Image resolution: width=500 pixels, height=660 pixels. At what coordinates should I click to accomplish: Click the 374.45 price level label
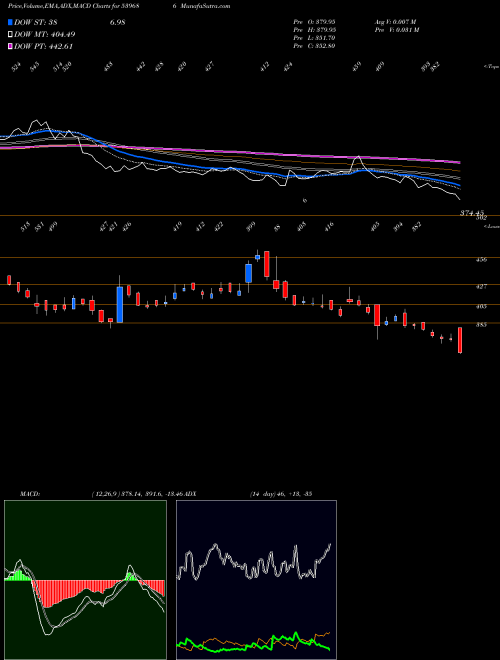click(473, 213)
